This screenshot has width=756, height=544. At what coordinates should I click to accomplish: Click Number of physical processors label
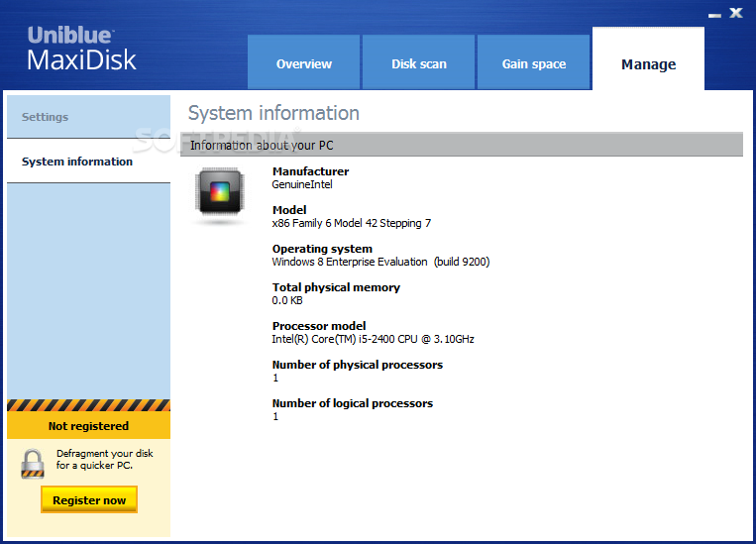(358, 364)
